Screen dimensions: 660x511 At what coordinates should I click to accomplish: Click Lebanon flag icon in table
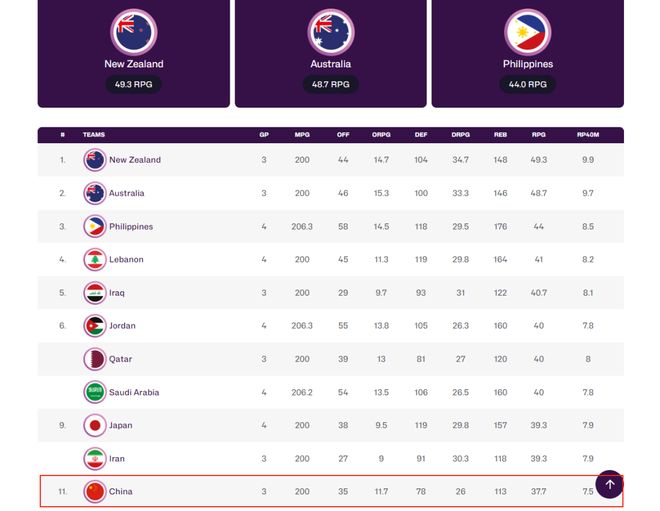(x=95, y=259)
